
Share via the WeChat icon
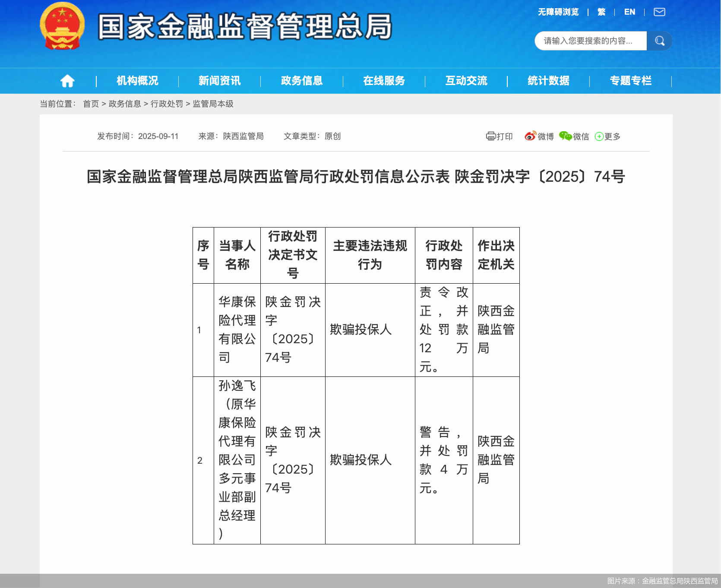[x=565, y=136]
